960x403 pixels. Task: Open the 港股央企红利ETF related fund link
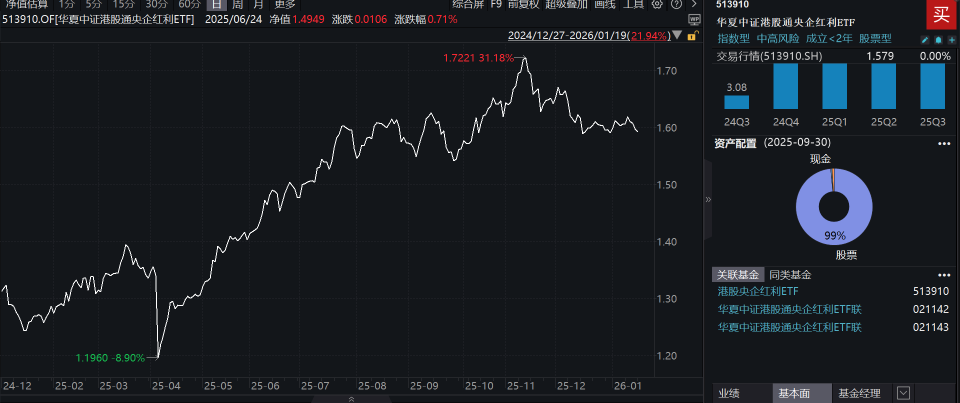pyautogui.click(x=758, y=292)
